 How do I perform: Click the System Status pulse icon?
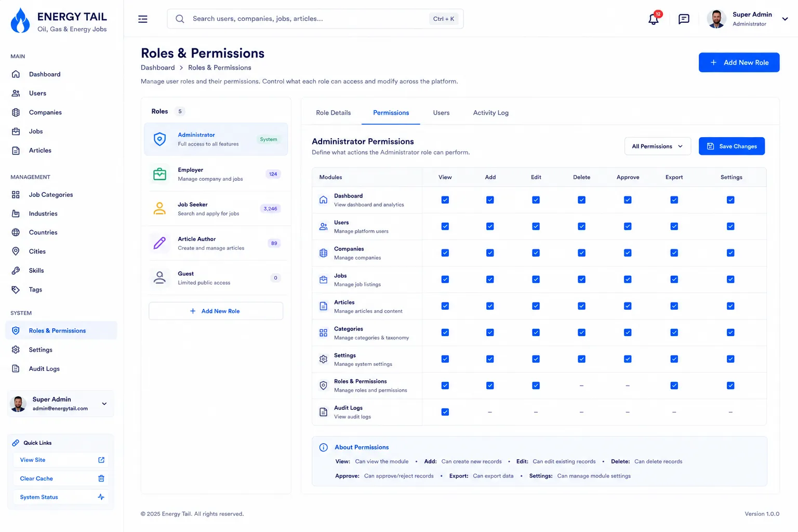(x=101, y=497)
